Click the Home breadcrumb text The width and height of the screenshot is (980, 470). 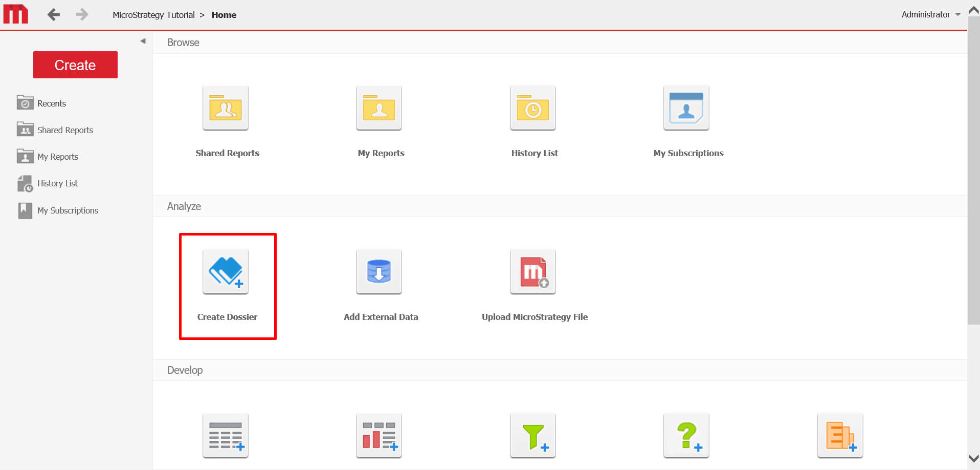pyautogui.click(x=224, y=15)
